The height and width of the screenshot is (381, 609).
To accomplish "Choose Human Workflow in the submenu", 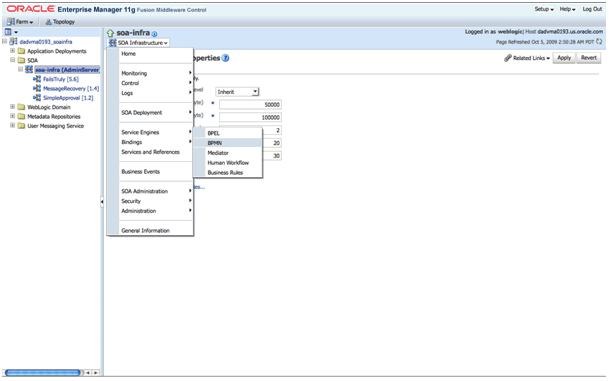I will click(x=228, y=163).
